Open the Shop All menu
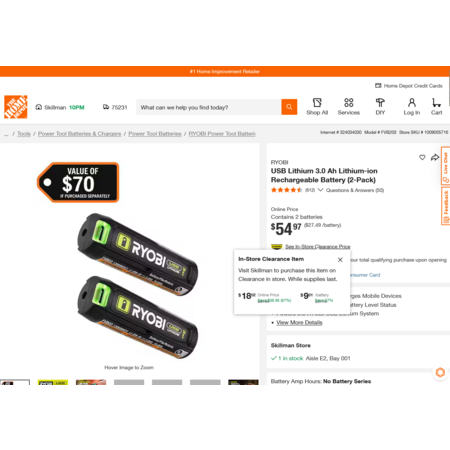The width and height of the screenshot is (450, 450). 317,107
